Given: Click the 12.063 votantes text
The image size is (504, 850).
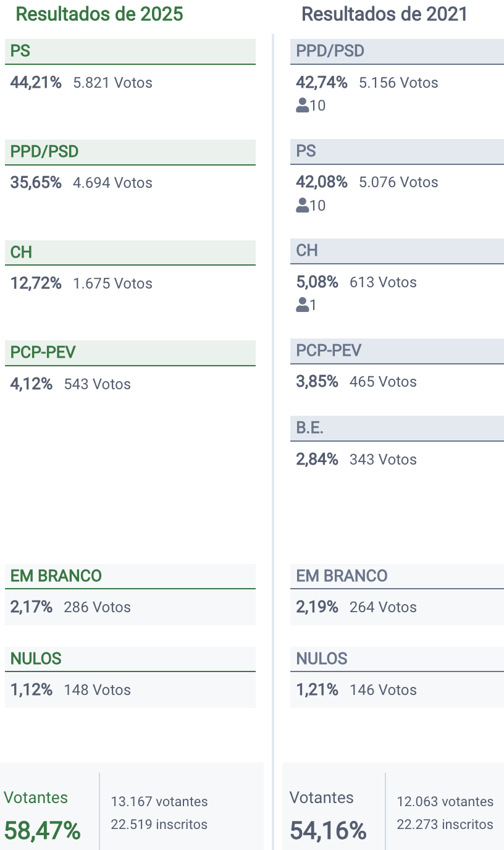Looking at the screenshot, I should [445, 802].
